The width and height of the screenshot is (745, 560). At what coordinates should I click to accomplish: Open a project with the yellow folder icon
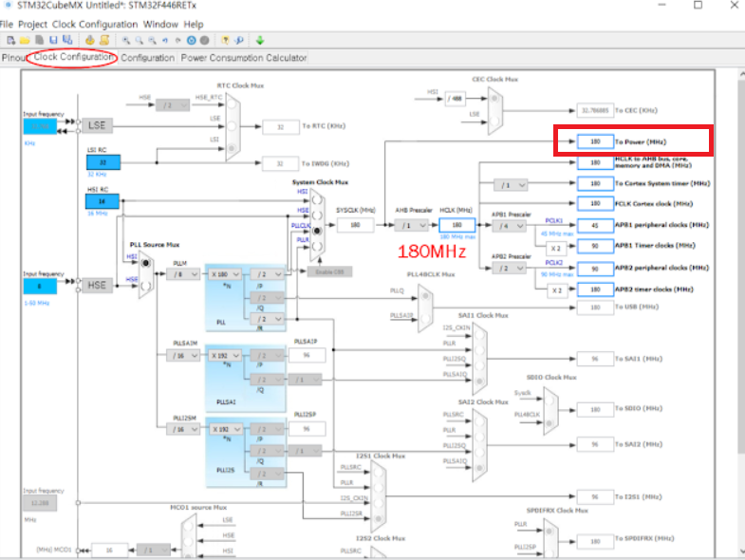point(25,41)
